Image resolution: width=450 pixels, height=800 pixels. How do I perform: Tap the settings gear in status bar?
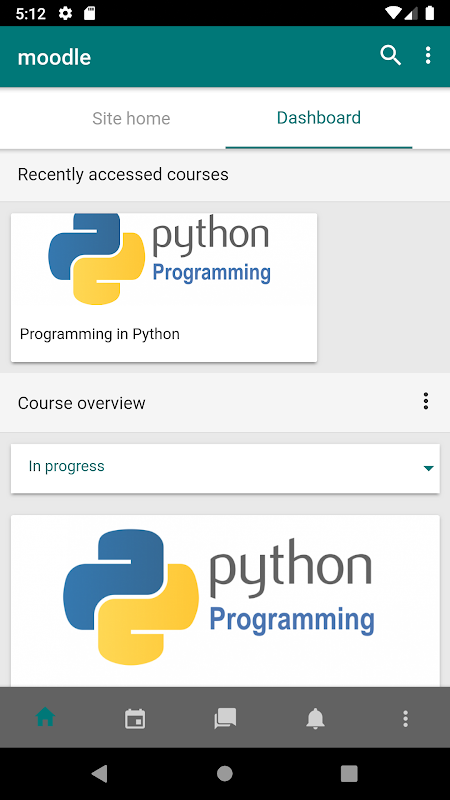click(65, 13)
